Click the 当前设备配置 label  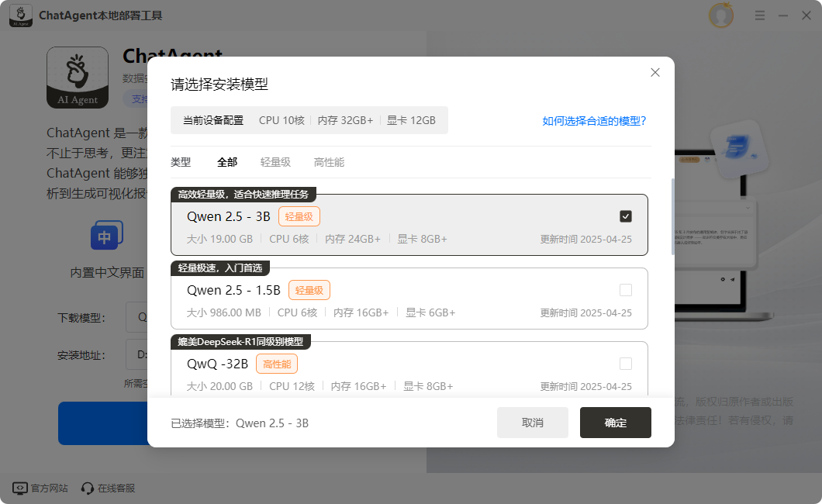(x=212, y=120)
